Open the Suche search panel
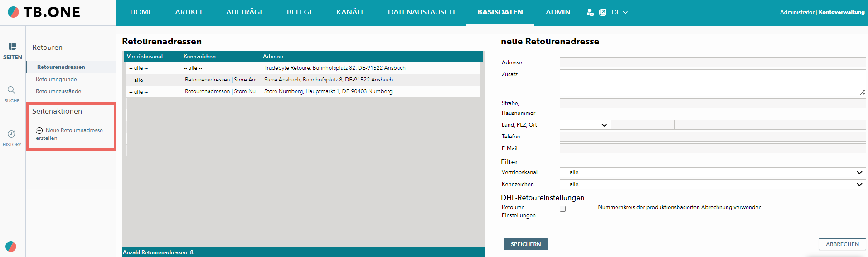868x257 pixels. click(12, 95)
